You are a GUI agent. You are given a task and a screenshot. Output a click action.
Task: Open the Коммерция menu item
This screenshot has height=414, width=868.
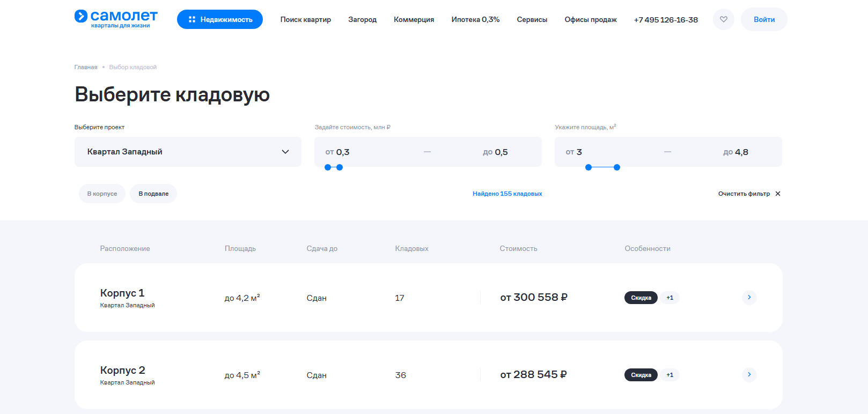point(414,19)
